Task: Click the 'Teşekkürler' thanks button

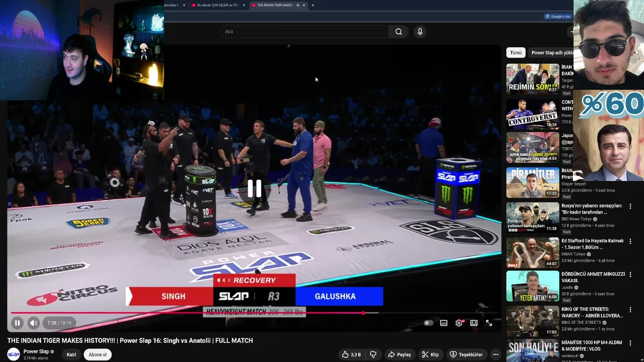Action: [x=466, y=354]
